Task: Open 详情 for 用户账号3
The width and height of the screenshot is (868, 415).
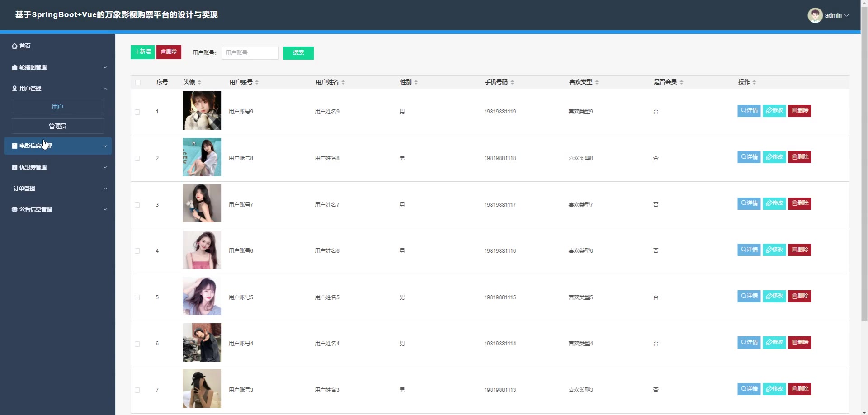Action: tap(749, 389)
